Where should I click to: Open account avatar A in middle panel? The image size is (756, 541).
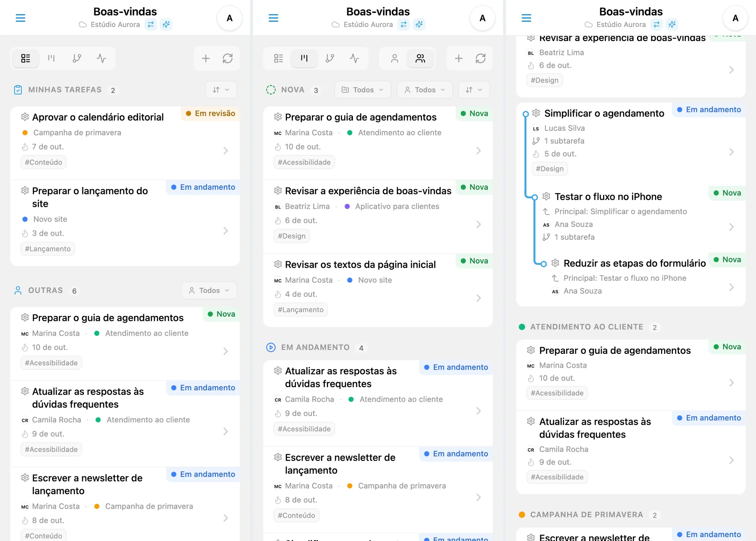coord(483,18)
